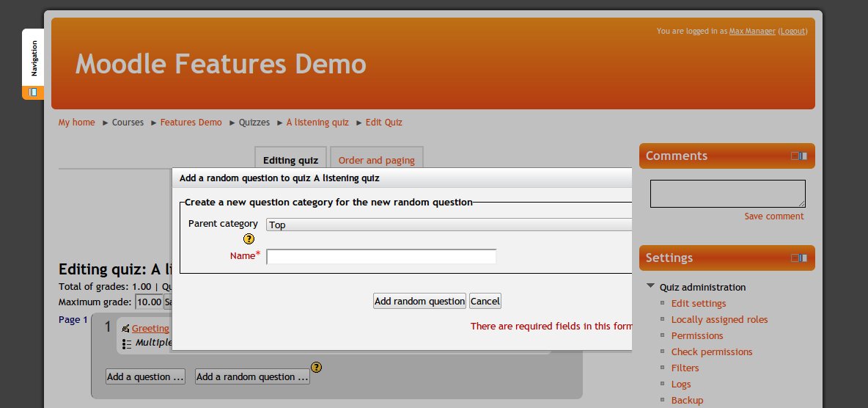The image size is (868, 408).
Task: Click the Save comment link
Action: 774,216
